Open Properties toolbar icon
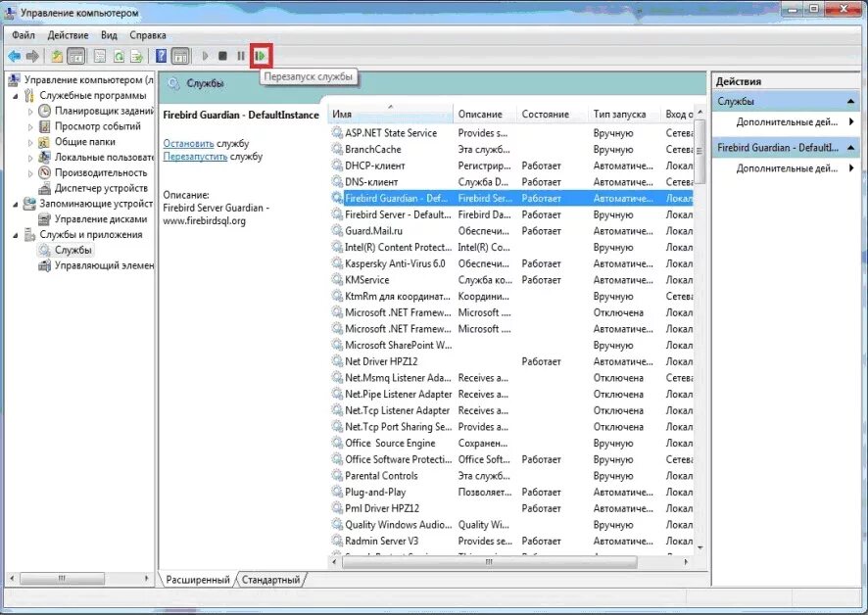 pos(100,56)
